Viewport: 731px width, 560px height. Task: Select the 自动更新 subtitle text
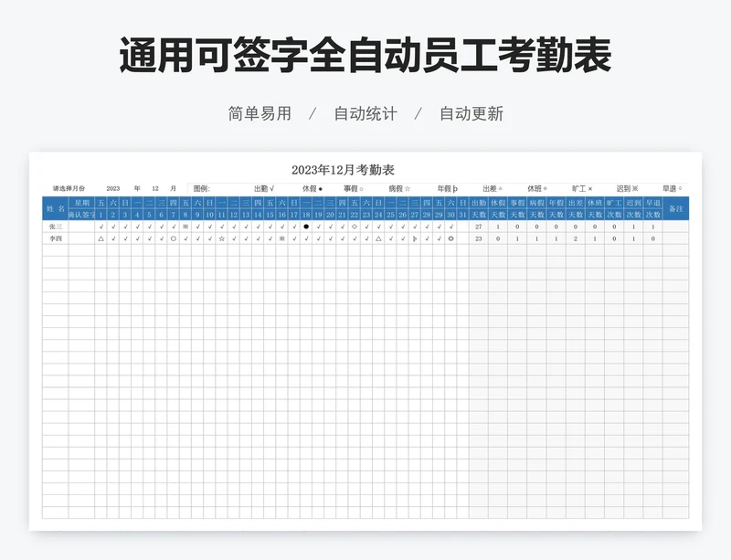(x=471, y=114)
